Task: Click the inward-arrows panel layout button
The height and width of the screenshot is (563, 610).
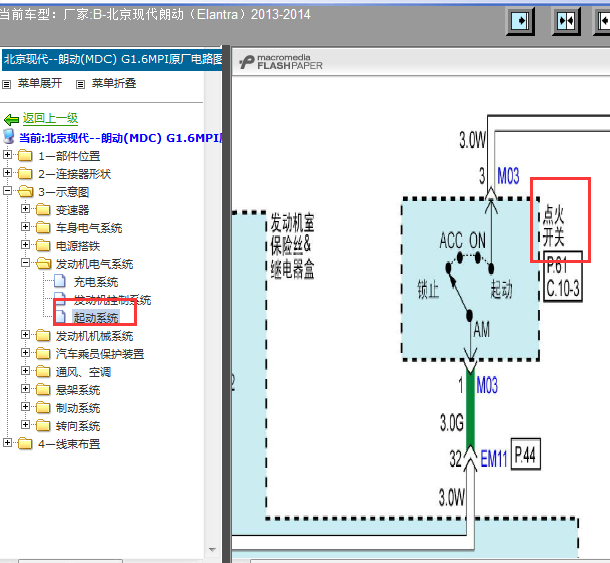Action: (566, 21)
